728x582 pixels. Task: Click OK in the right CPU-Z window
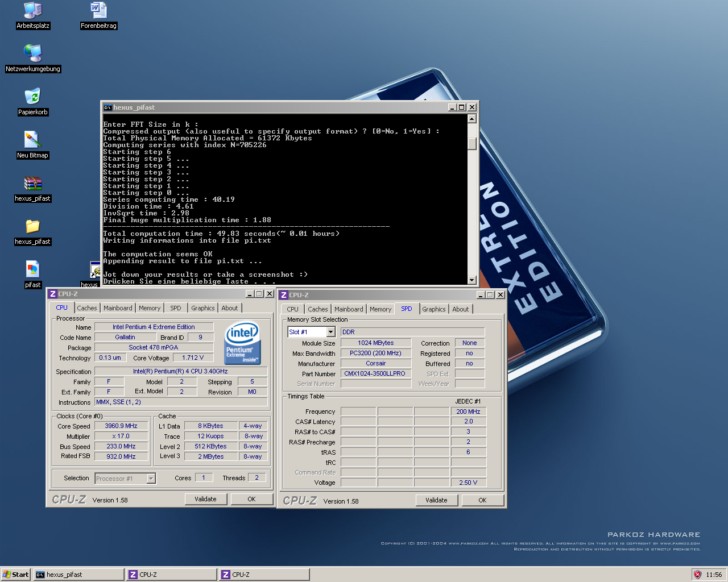click(482, 500)
